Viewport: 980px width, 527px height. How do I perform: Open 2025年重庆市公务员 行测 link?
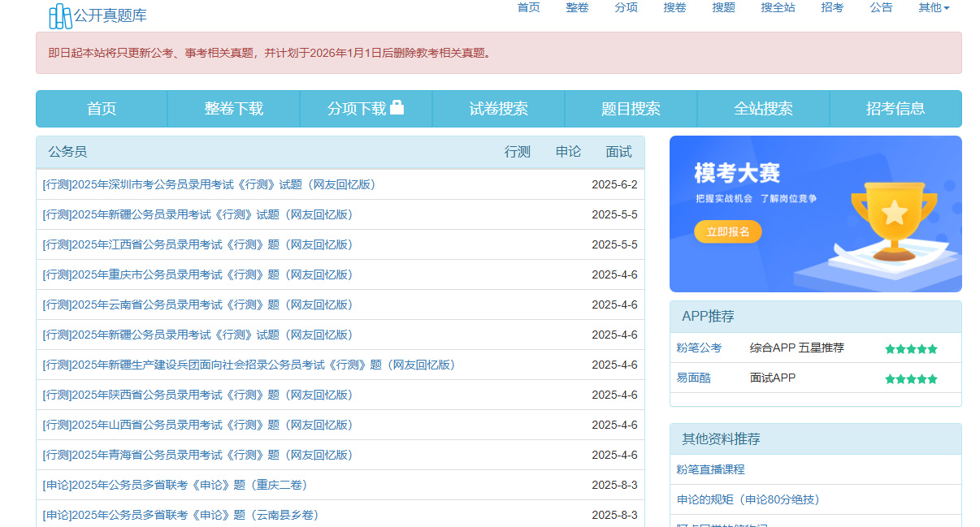coord(198,274)
